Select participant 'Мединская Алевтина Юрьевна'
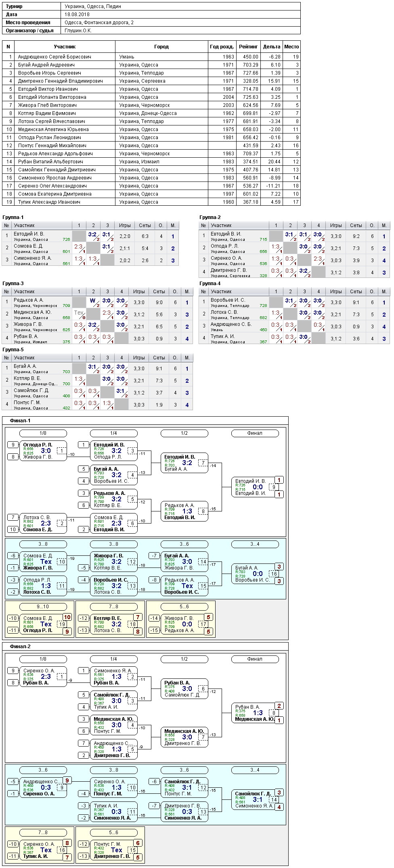The height and width of the screenshot is (868, 394). tap(53, 129)
